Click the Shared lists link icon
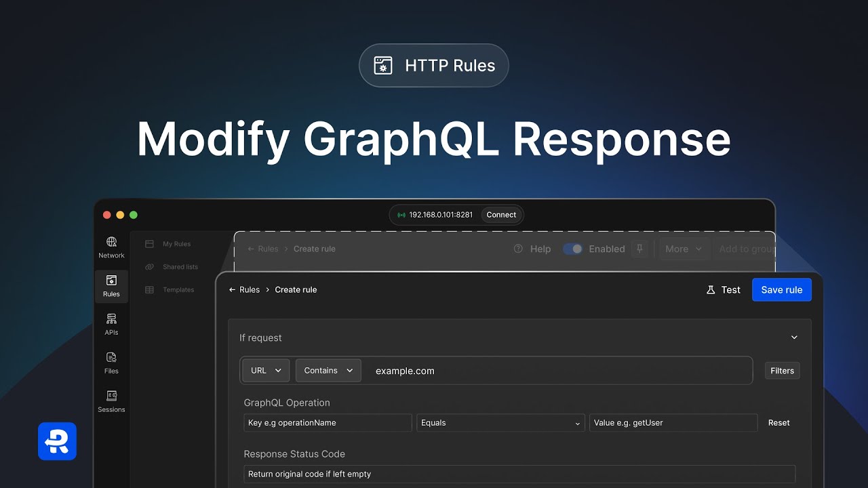Viewport: 868px width, 488px height. coord(149,267)
